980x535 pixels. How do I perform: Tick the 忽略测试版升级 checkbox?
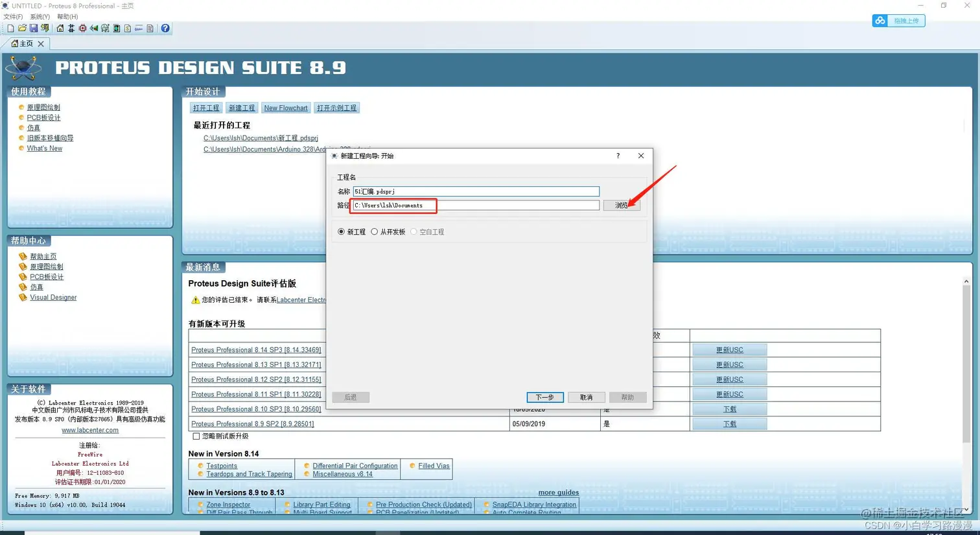[196, 436]
